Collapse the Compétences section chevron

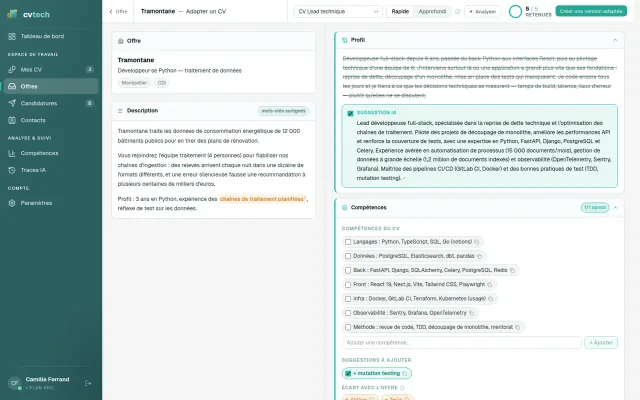click(x=615, y=208)
